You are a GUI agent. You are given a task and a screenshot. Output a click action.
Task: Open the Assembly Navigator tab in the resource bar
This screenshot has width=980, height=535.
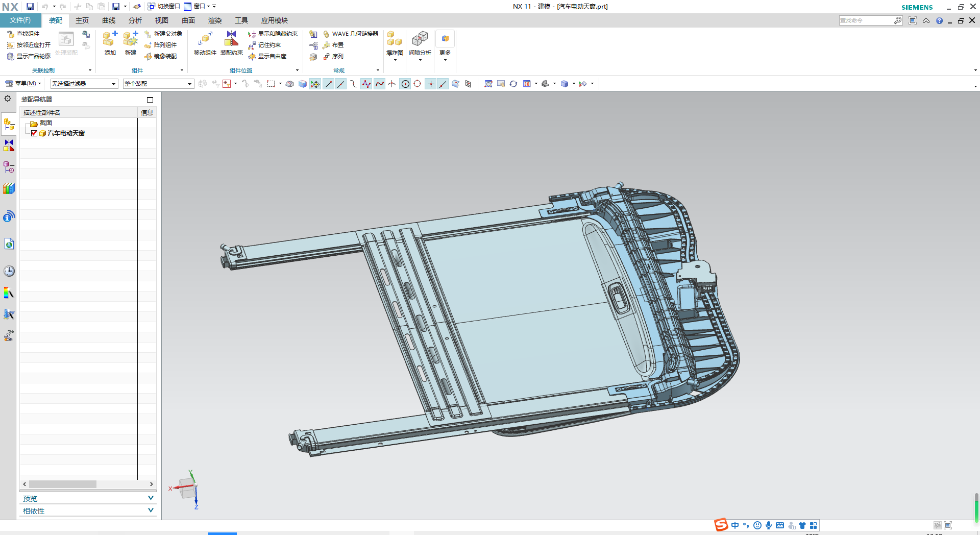(9, 124)
